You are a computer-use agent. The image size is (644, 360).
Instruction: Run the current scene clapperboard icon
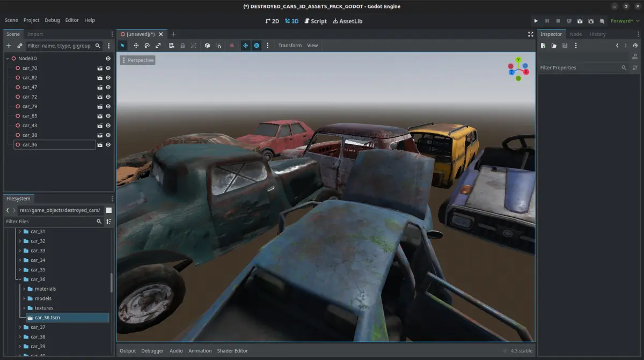[580, 21]
